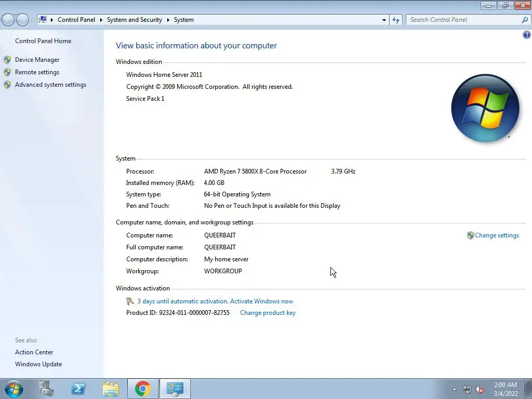Click the Help question mark icon

pyautogui.click(x=526, y=35)
